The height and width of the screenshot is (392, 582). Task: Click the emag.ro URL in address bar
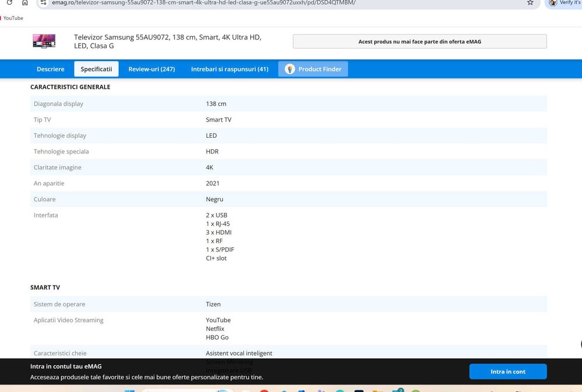(203, 2)
